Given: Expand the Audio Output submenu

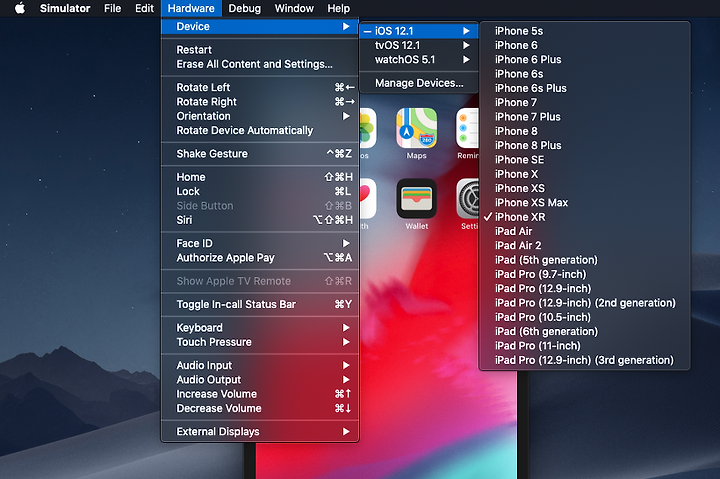Looking at the screenshot, I should pyautogui.click(x=260, y=380).
